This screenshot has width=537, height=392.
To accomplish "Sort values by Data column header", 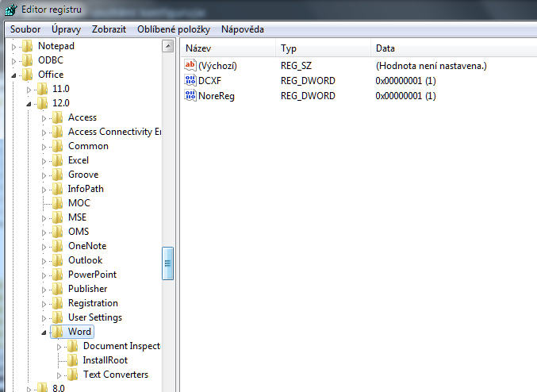I will pos(455,48).
